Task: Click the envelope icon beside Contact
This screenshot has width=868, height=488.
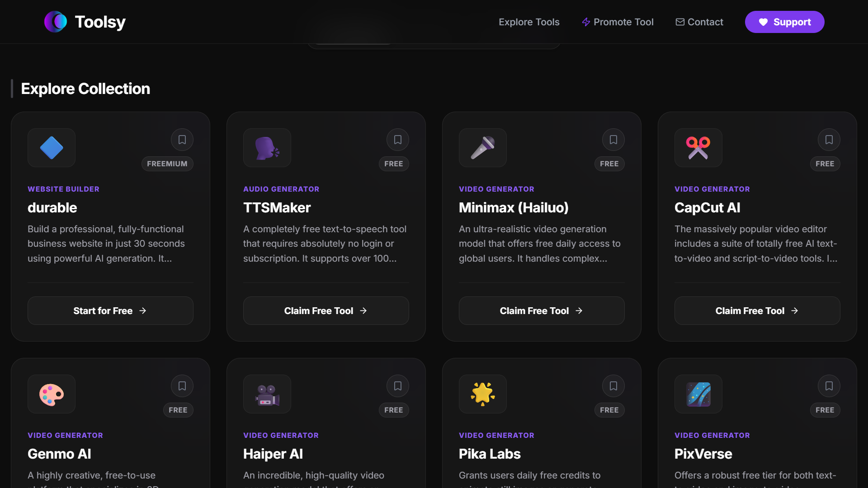Action: point(679,22)
